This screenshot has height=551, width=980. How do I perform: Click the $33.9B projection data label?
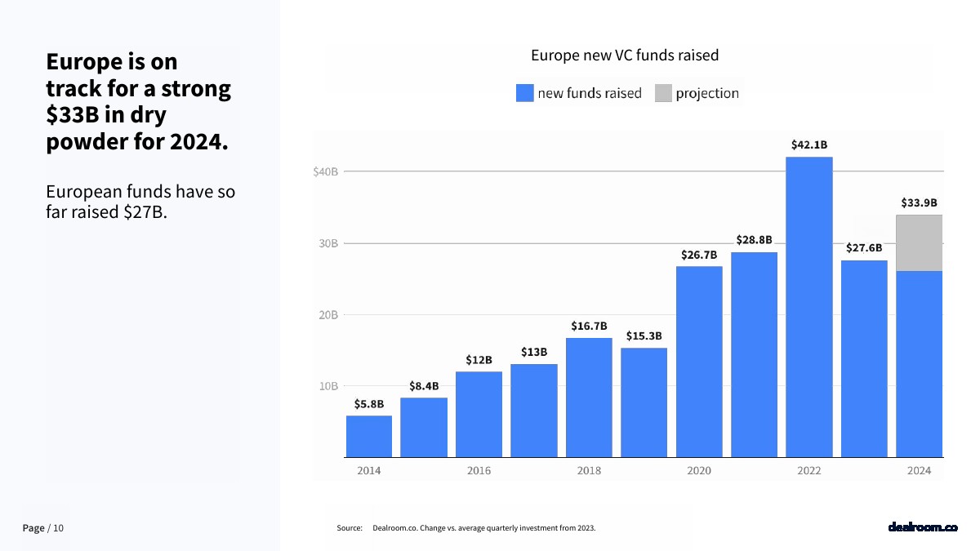(919, 202)
